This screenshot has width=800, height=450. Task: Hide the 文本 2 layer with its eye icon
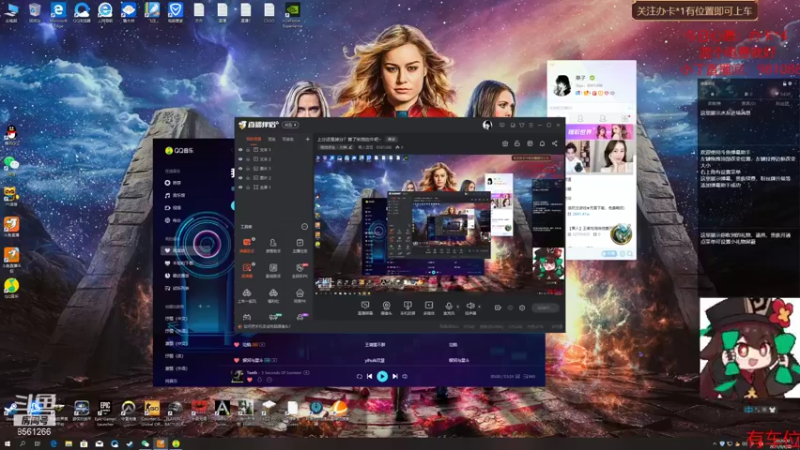[241, 159]
